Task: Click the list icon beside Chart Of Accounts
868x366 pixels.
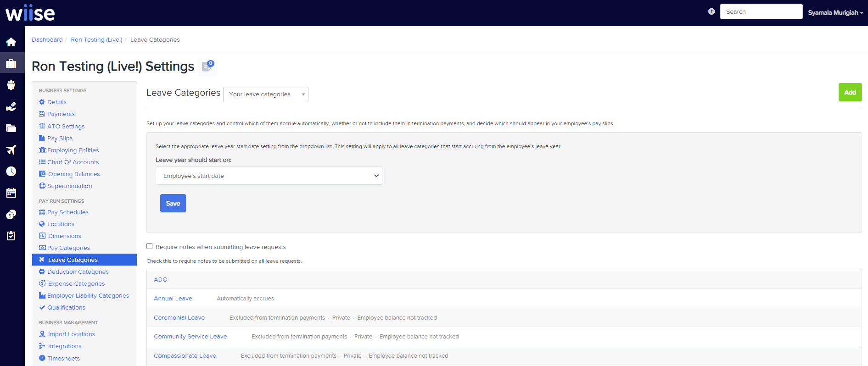Action: (x=42, y=162)
